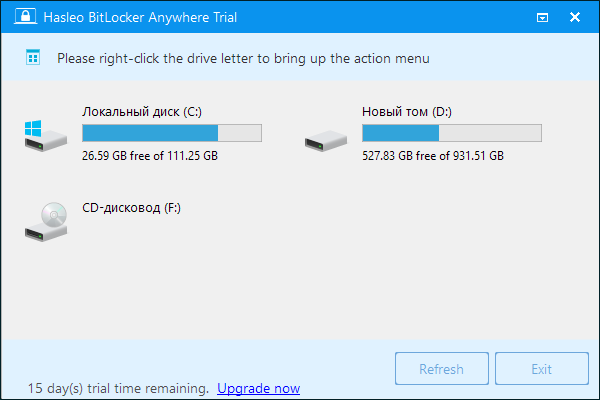Viewport: 600px width, 400px height.
Task: Click the trial time remaining text
Action: coord(118,388)
